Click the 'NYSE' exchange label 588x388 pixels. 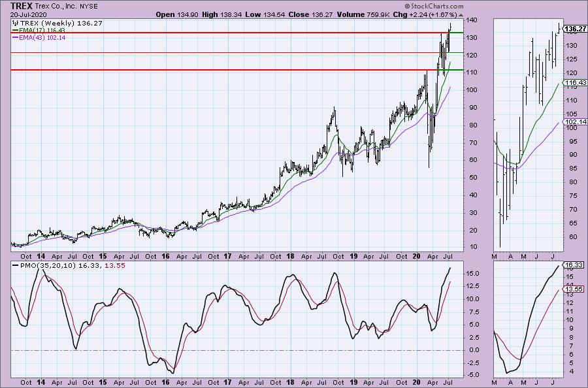point(88,7)
